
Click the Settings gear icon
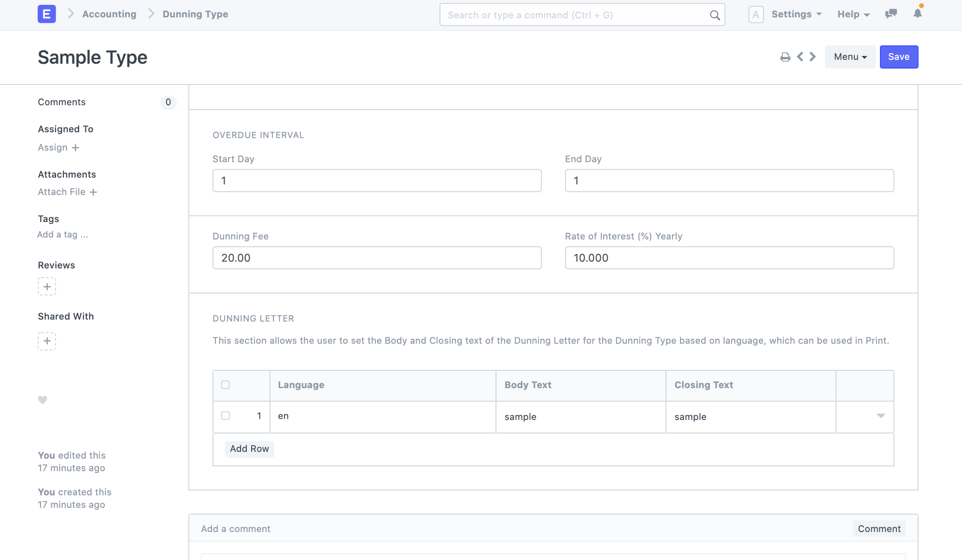[796, 14]
